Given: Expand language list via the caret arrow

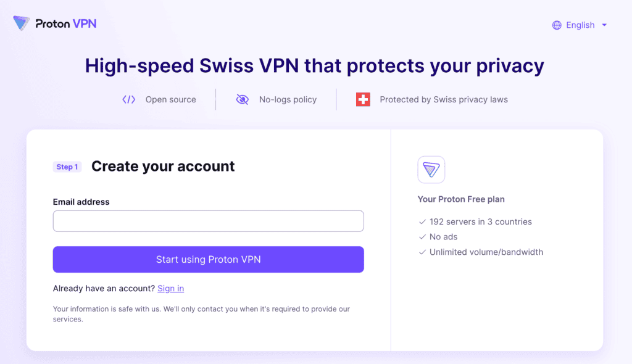Looking at the screenshot, I should (604, 25).
